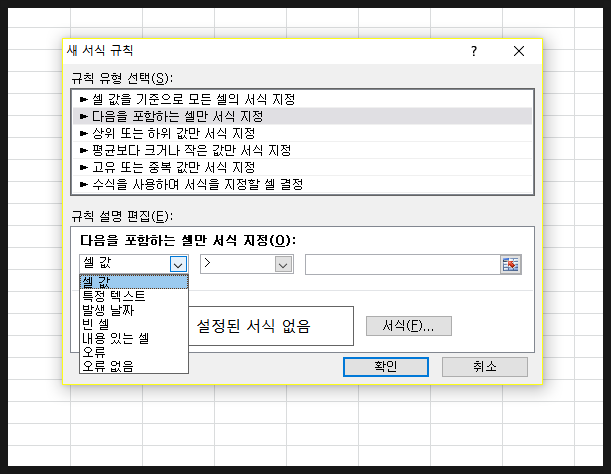
Task: Select rule type 셀 값을 기준으로 모든 셀의 서식 지정
Action: (302, 99)
